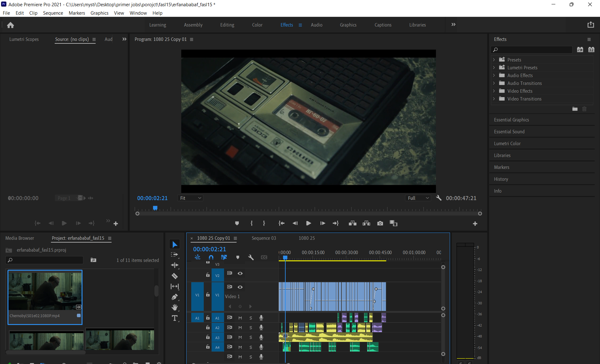This screenshot has height=364, width=600.
Task: Solo the A2 audio track
Action: click(251, 327)
